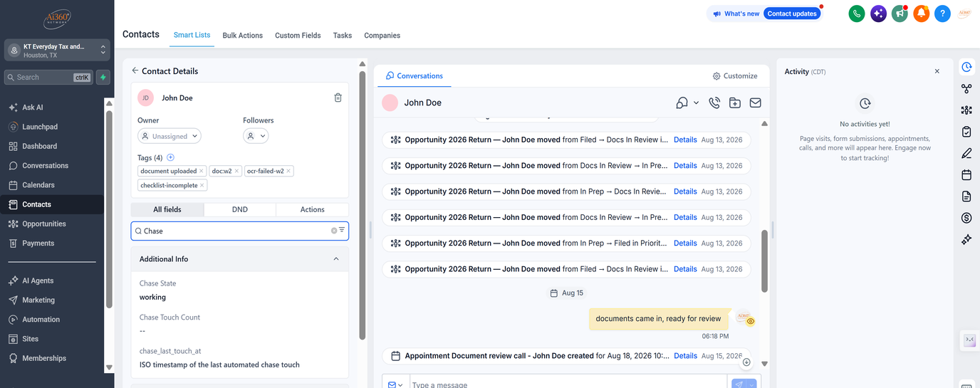The width and height of the screenshot is (980, 388).
Task: Close the Activity panel
Action: [937, 71]
